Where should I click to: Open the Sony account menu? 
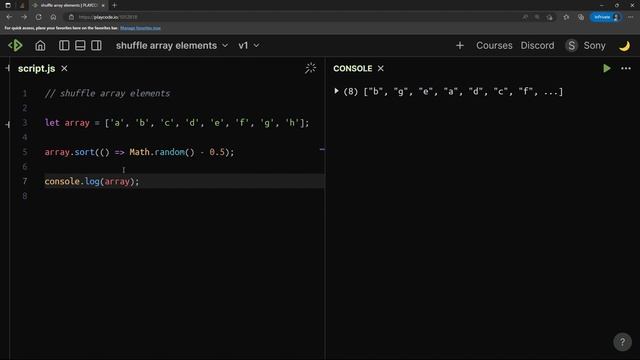(x=594, y=45)
